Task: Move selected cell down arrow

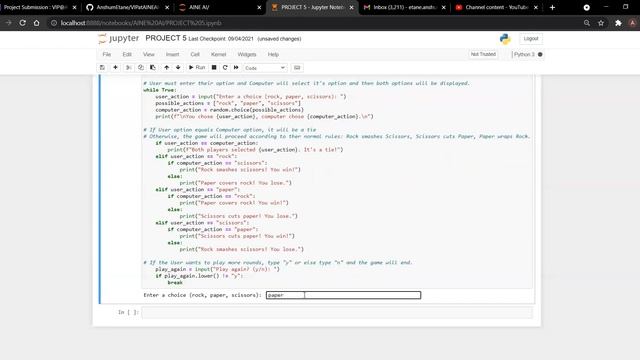Action: click(x=178, y=68)
